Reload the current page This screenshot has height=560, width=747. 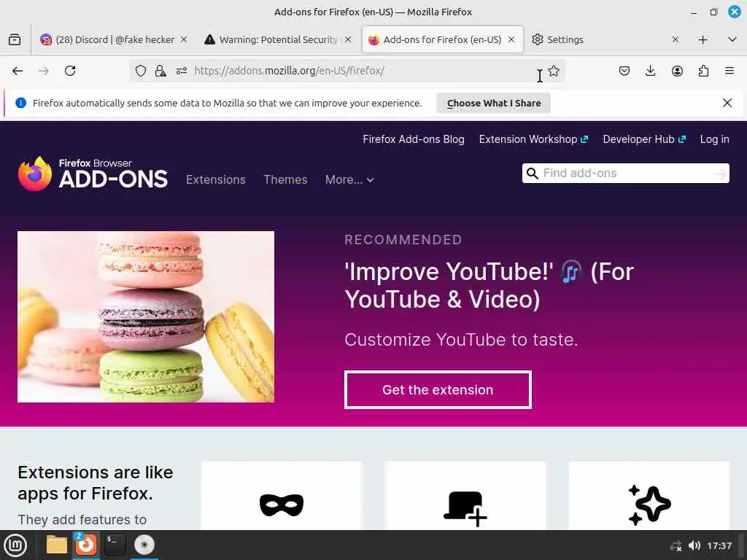pos(70,71)
